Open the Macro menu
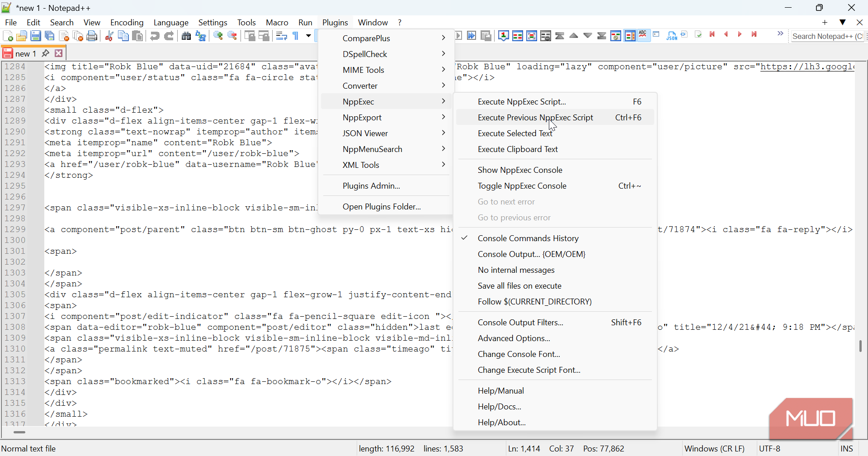This screenshot has height=456, width=868. point(277,23)
